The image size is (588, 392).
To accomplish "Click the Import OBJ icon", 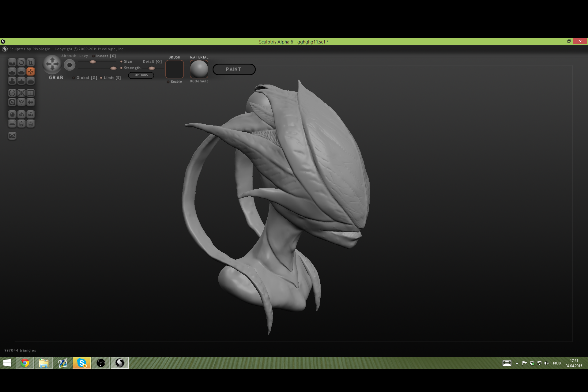I will coord(21,115).
